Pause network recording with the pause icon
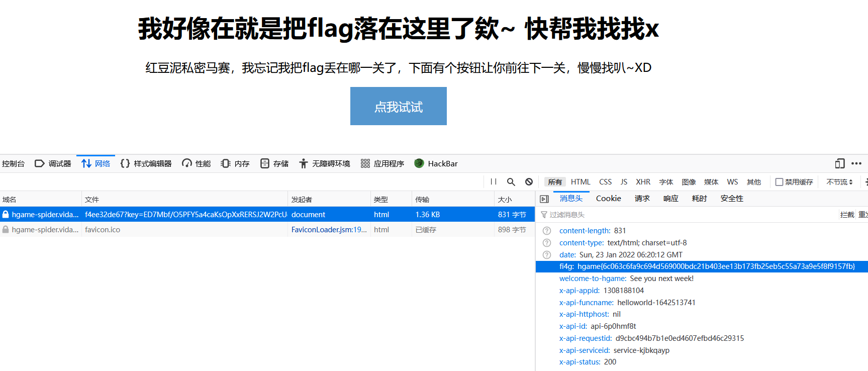868x371 pixels. (494, 182)
